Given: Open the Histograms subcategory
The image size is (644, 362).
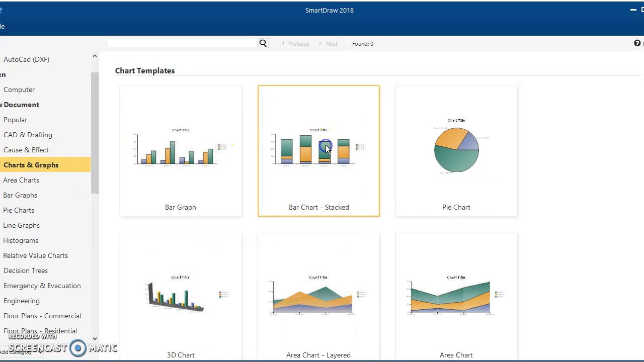Looking at the screenshot, I should [21, 240].
